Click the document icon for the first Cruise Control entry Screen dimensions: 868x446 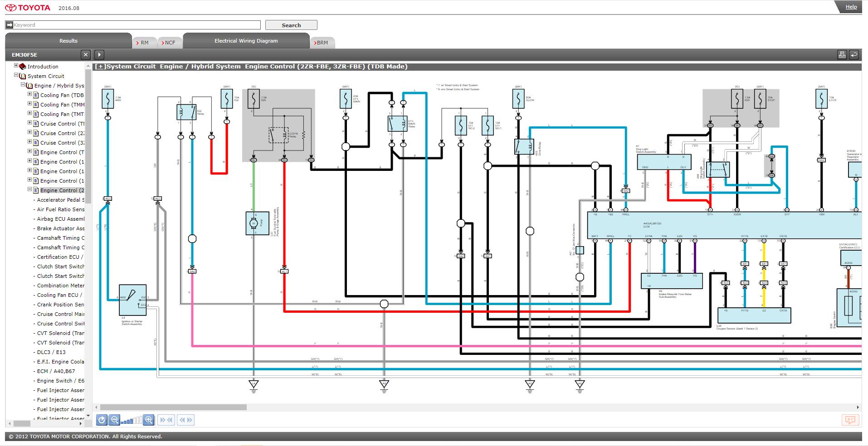(36, 123)
